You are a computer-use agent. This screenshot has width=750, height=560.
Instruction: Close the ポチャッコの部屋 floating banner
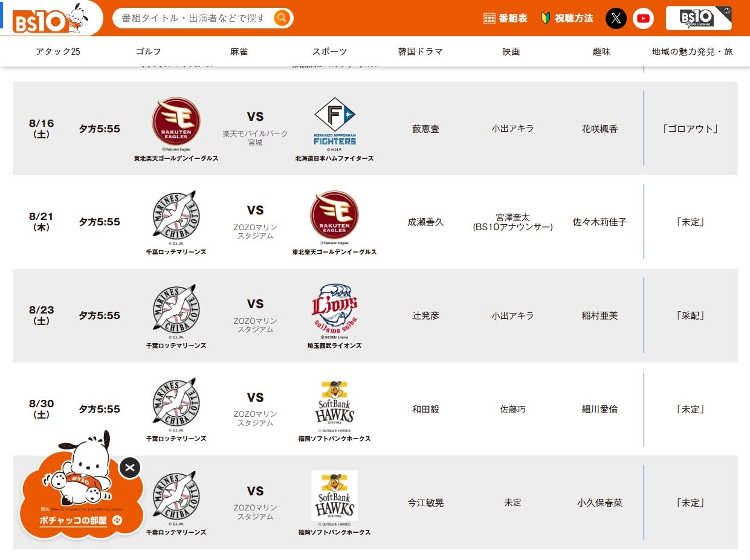point(130,468)
